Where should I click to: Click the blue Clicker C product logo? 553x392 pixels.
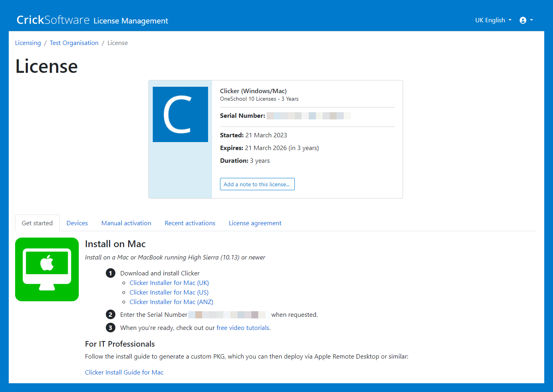coord(180,115)
